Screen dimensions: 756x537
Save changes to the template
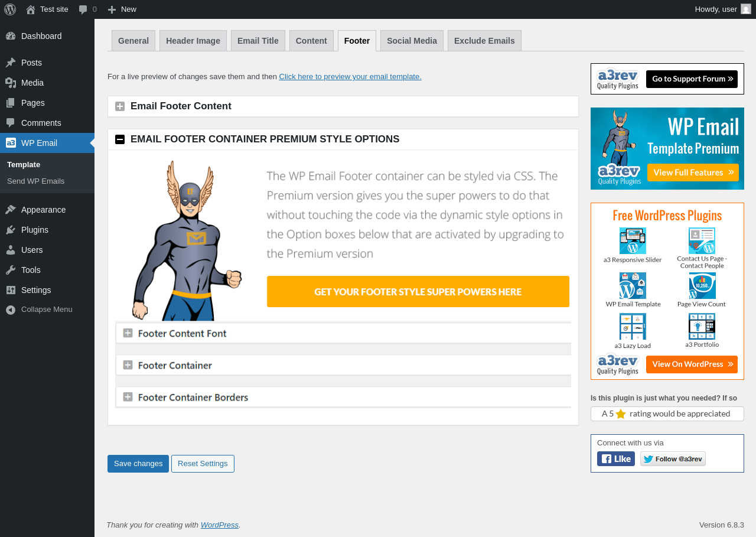pyautogui.click(x=138, y=464)
